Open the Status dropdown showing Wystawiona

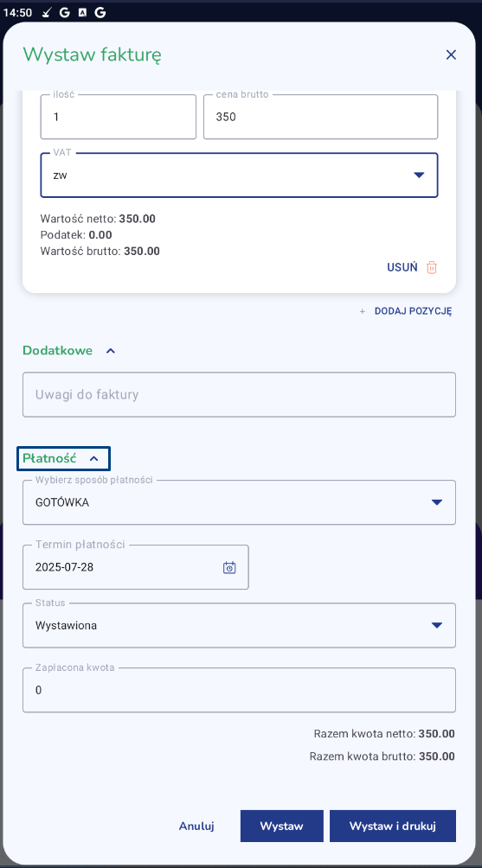point(240,626)
